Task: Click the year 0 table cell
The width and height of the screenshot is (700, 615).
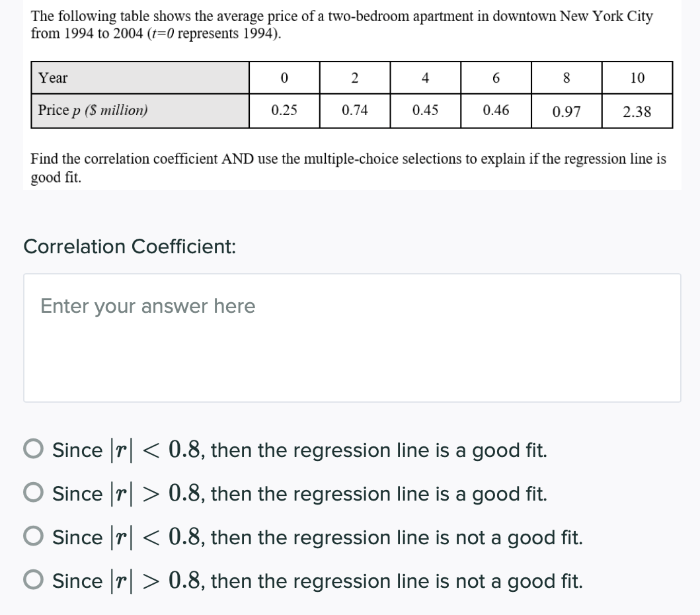Action: [284, 78]
